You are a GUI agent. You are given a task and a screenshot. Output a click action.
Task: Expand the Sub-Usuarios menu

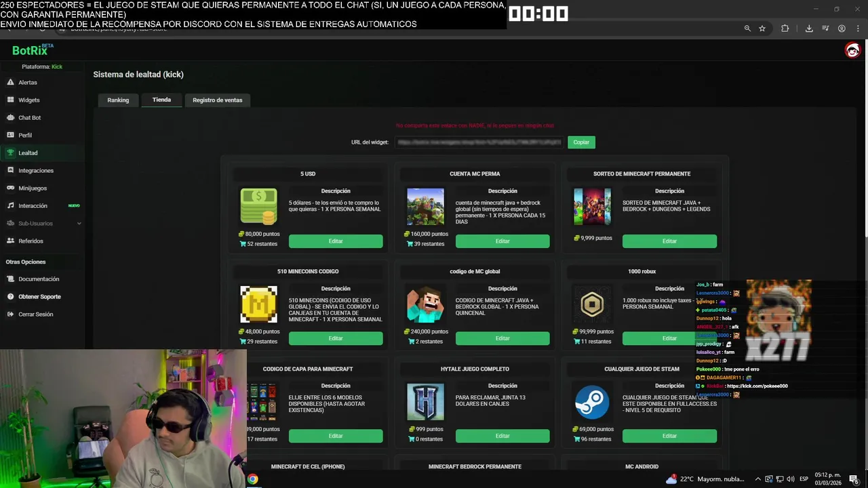pos(42,224)
